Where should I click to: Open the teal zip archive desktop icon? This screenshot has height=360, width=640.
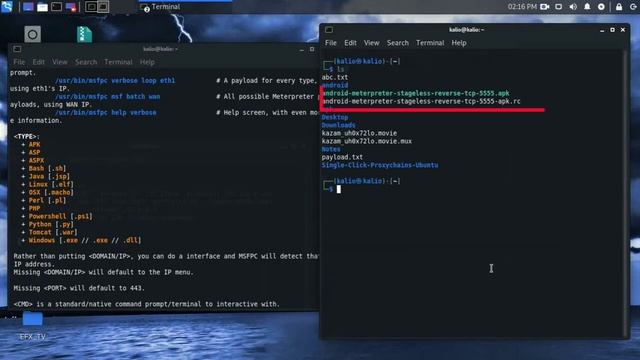coord(84,34)
